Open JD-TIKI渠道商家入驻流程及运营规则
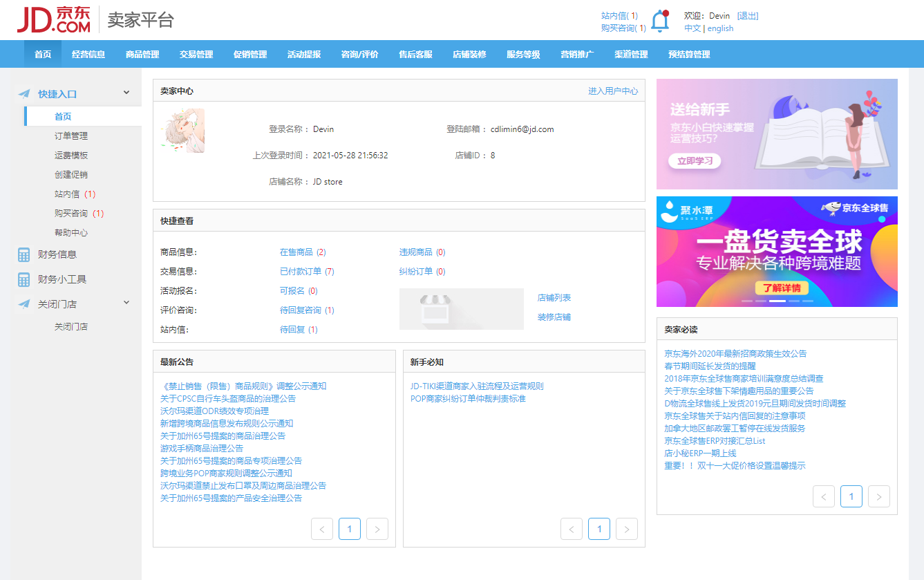 (477, 386)
